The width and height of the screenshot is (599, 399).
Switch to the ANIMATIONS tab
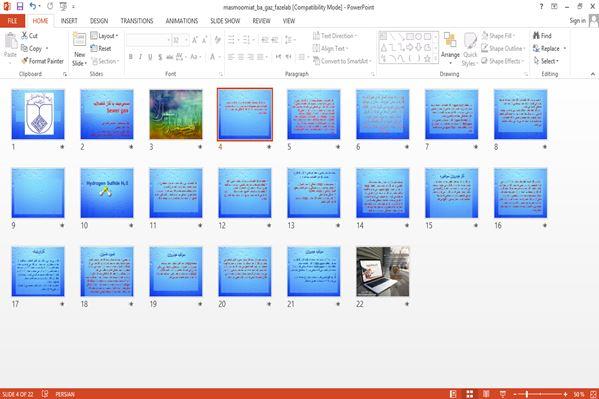point(182,21)
